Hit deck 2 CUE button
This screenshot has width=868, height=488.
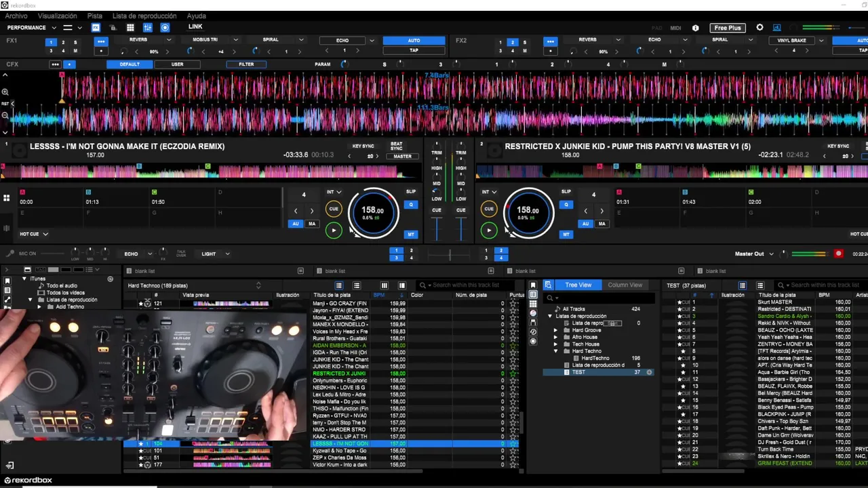pos(489,209)
